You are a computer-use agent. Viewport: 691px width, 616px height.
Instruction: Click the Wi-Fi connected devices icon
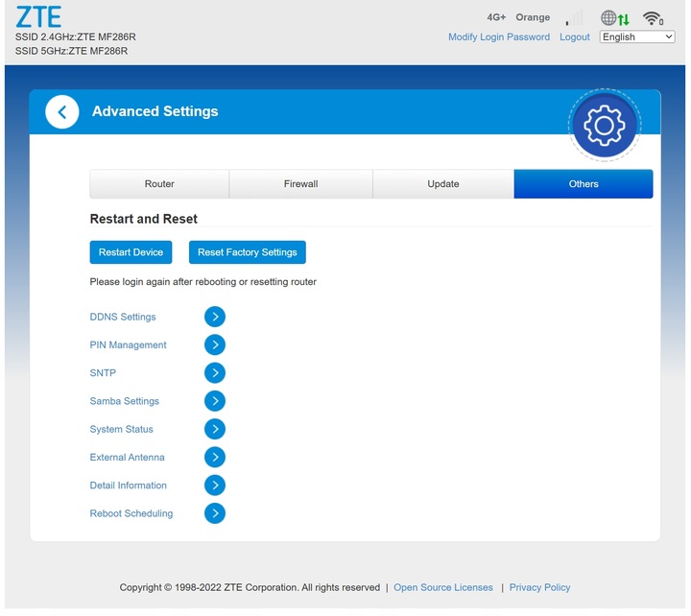click(x=654, y=18)
